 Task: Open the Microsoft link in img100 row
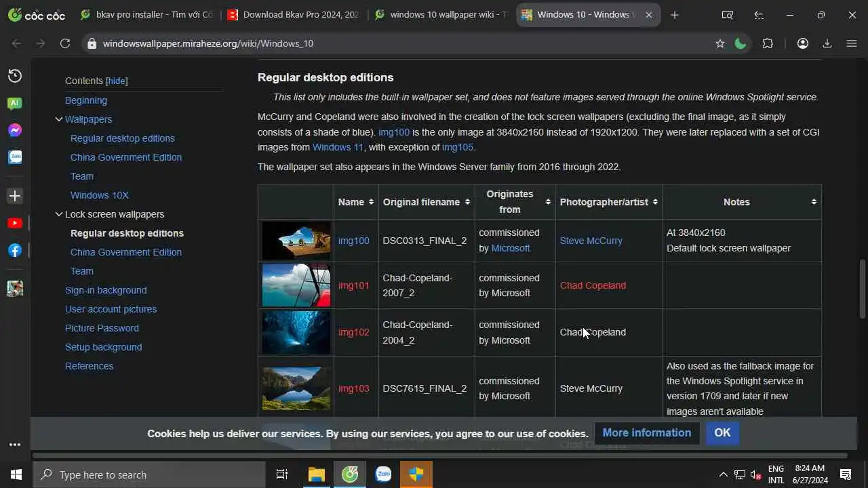click(511, 248)
